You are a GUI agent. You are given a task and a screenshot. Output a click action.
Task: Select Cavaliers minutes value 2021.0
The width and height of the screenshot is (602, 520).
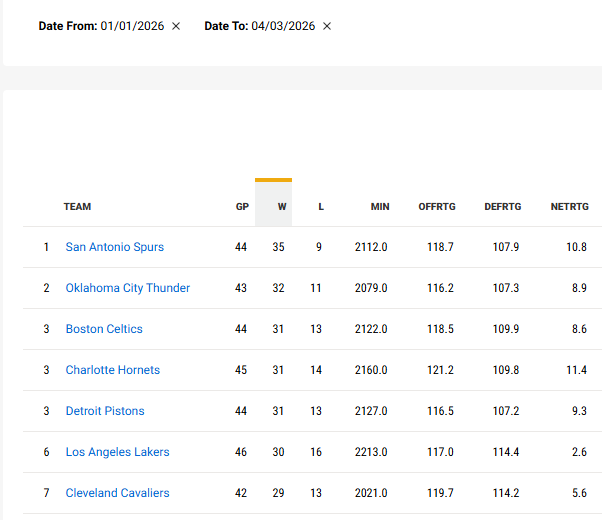click(x=371, y=493)
